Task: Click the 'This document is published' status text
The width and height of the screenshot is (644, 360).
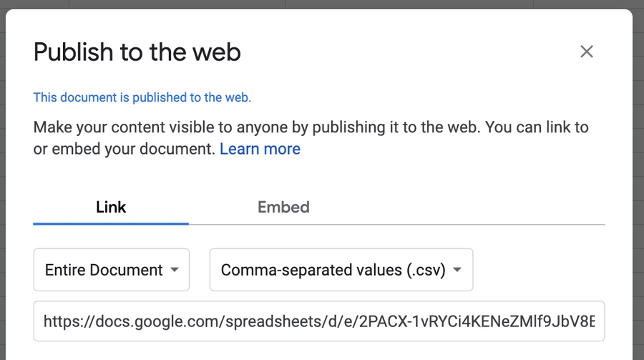Action: (x=142, y=97)
